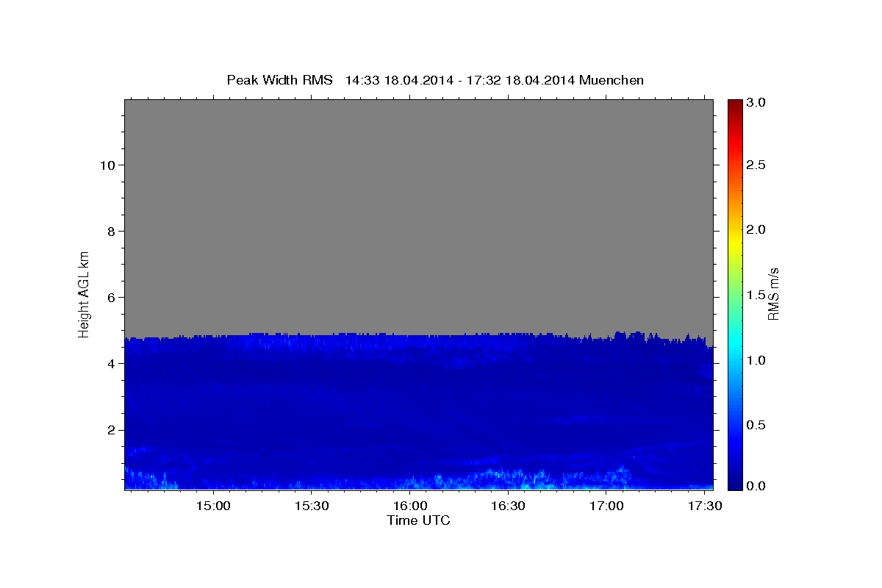Screen dimensions: 882x588
Task: Click the 'Height AGL km' axis label
Action: 85,294
